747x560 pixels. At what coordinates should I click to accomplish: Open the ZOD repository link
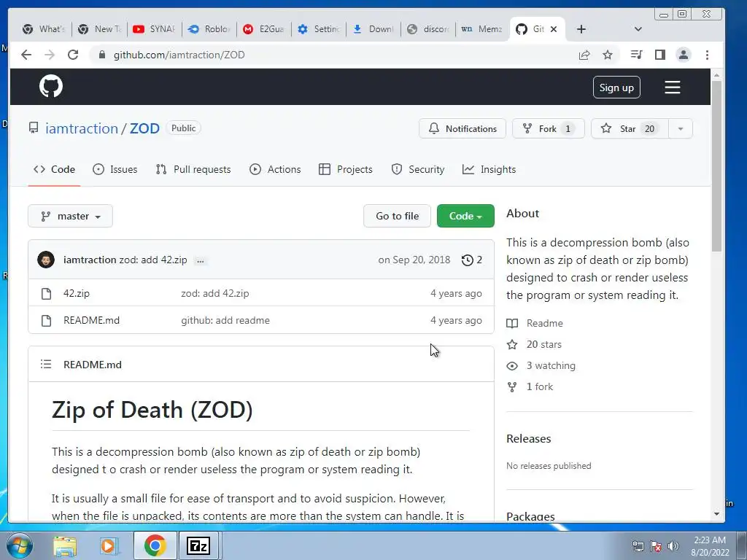(x=144, y=128)
